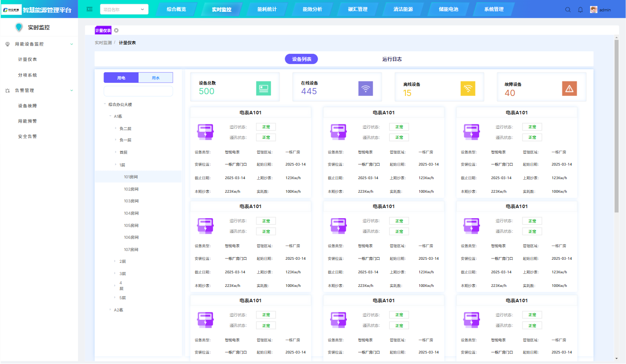The height and width of the screenshot is (364, 626).
Task: Close the 计量仪表 page tab
Action: pyautogui.click(x=116, y=31)
